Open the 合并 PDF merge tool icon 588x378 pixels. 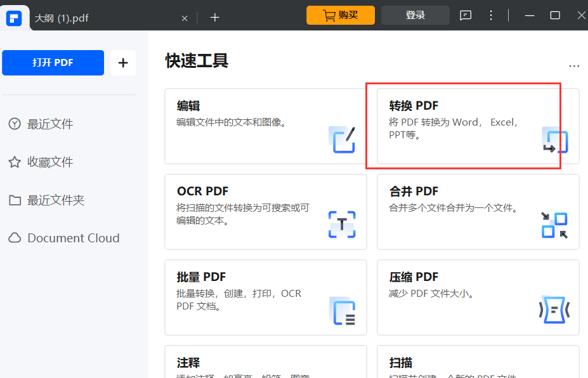coord(554,225)
